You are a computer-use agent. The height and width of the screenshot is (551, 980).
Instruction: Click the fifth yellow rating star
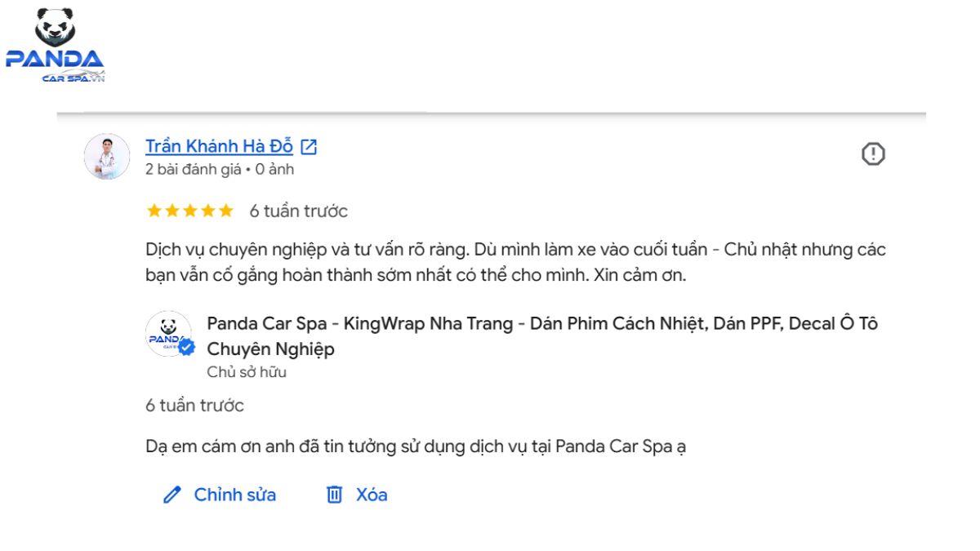[225, 211]
